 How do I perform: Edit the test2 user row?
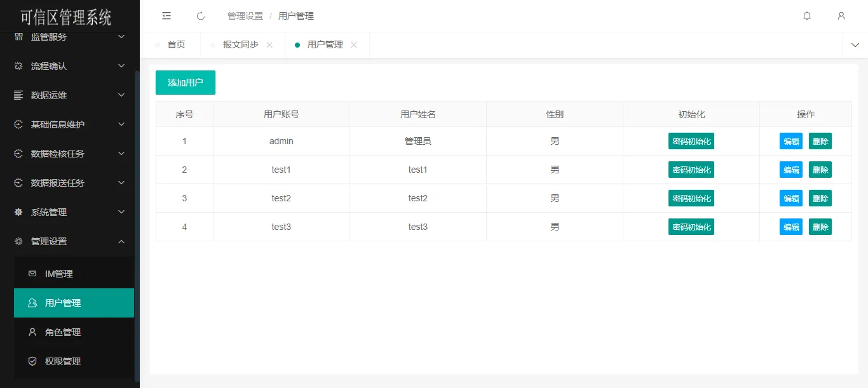pyautogui.click(x=790, y=198)
